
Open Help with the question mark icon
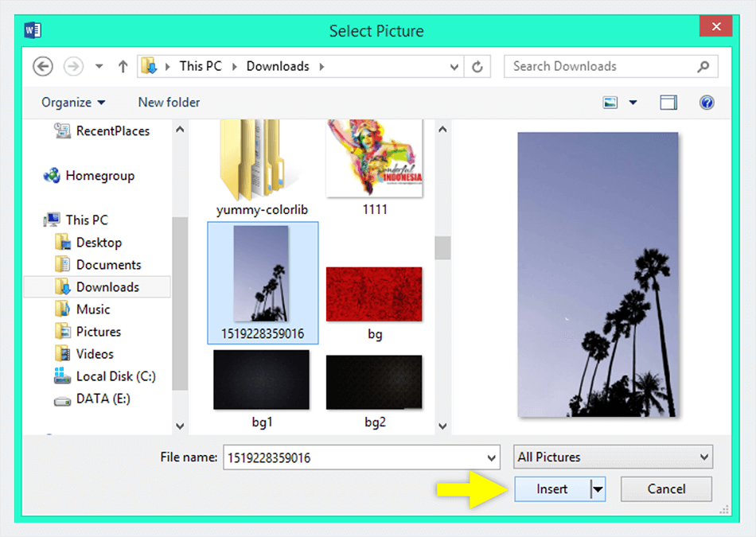[x=707, y=102]
